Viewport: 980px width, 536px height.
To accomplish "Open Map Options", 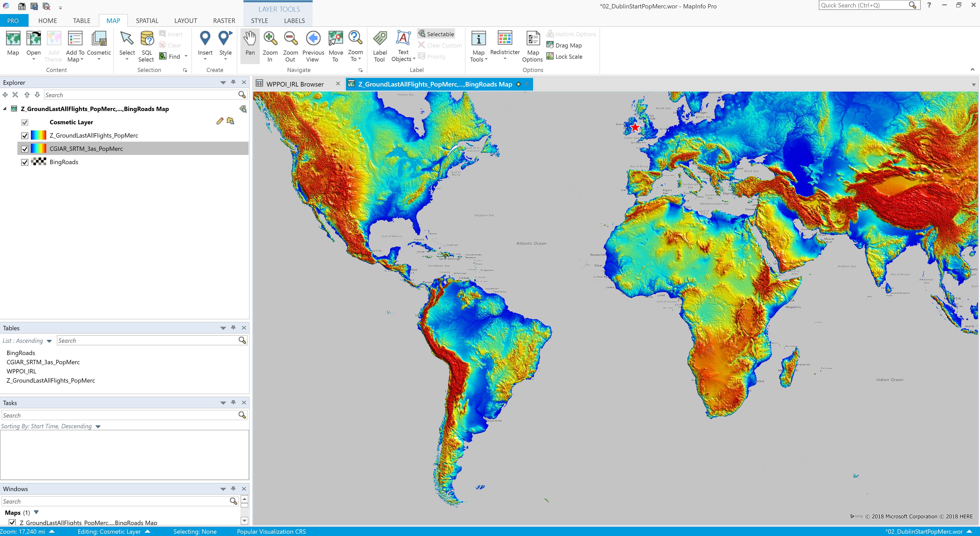I will [x=533, y=46].
